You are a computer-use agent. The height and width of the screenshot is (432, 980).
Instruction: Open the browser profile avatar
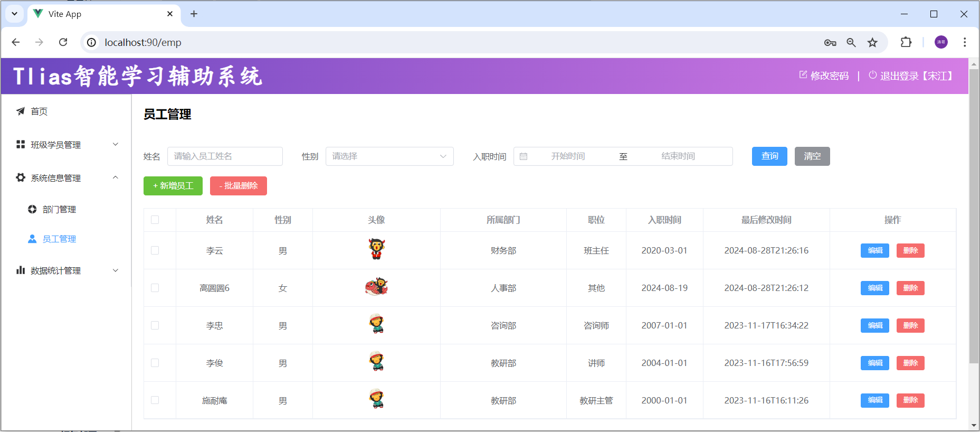(941, 42)
